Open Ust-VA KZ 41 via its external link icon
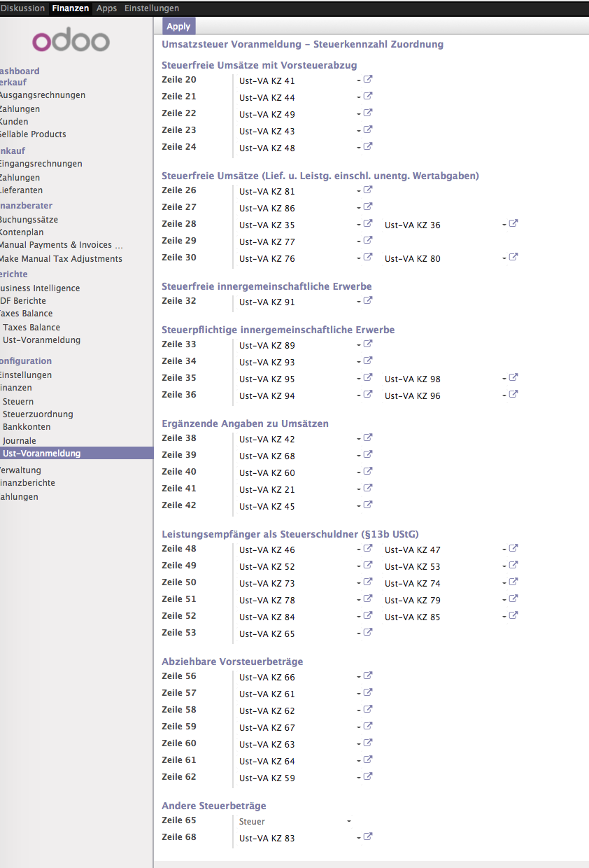Image resolution: width=589 pixels, height=868 pixels. pyautogui.click(x=367, y=79)
